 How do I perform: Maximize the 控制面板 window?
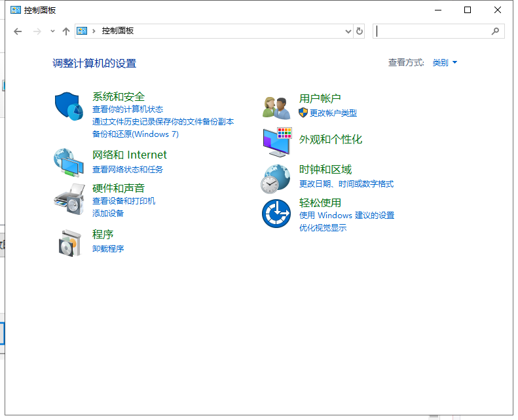tap(468, 10)
